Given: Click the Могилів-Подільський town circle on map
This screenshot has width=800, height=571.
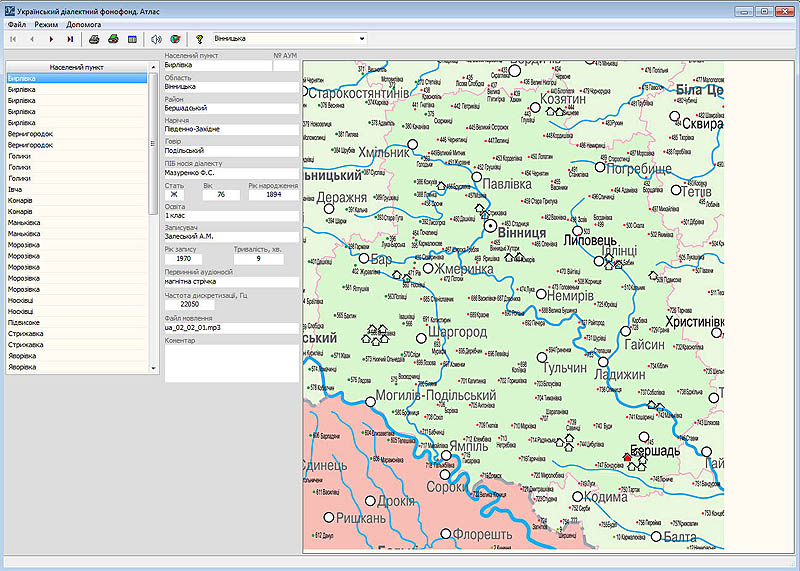Looking at the screenshot, I should tap(370, 402).
